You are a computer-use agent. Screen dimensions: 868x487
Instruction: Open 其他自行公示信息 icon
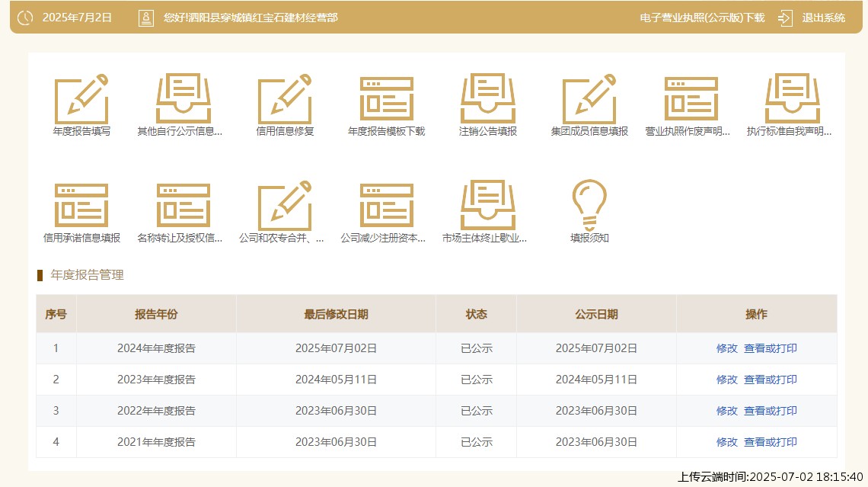(183, 99)
